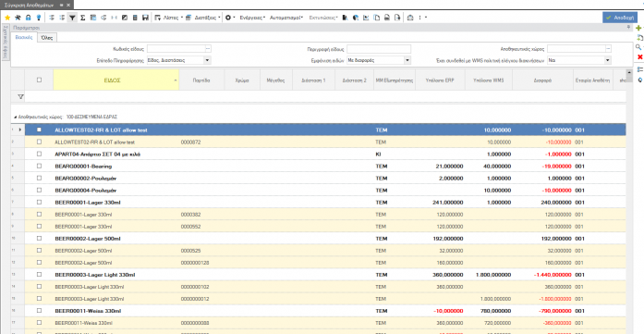The height and width of the screenshot is (334, 644).
Task: Open the WMS connection Ναι dropdown
Action: [608, 60]
